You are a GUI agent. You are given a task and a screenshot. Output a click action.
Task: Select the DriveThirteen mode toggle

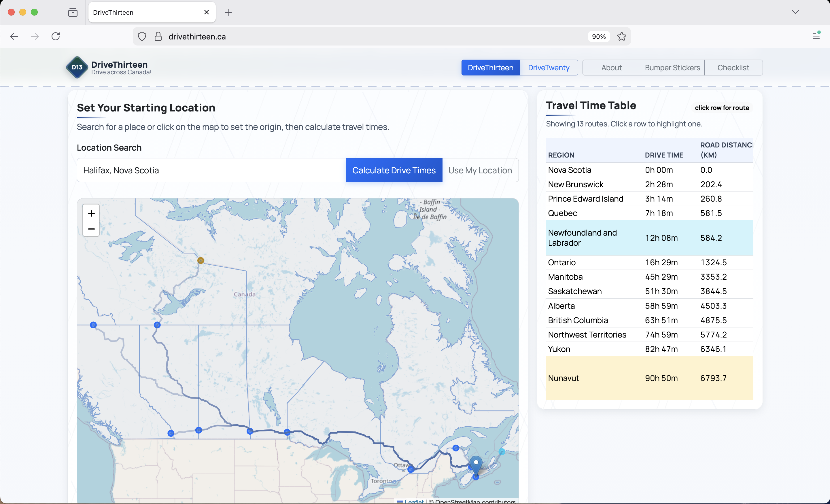pos(490,68)
